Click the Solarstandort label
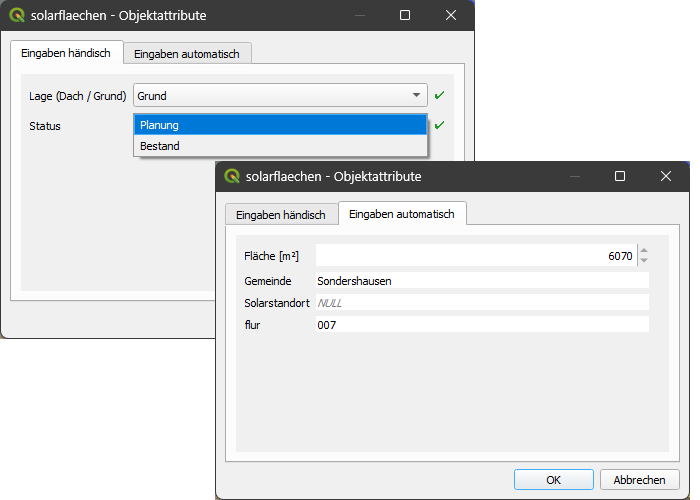Viewport: 700px width, 500px height. click(277, 303)
